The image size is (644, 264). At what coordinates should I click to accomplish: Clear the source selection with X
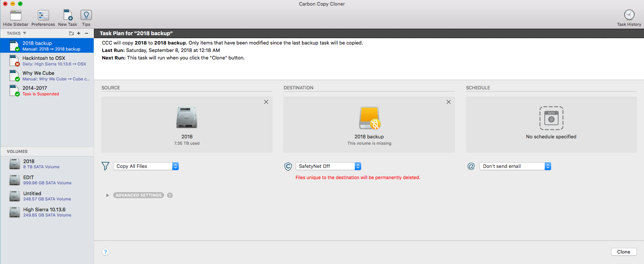pos(266,102)
